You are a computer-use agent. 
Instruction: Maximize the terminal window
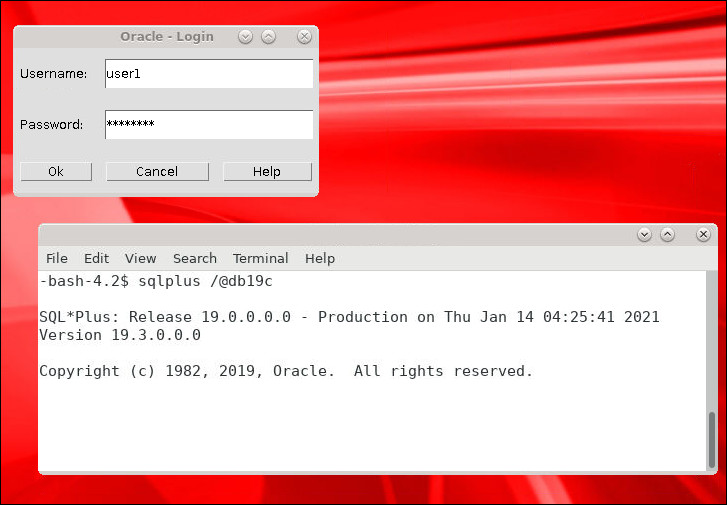[667, 235]
